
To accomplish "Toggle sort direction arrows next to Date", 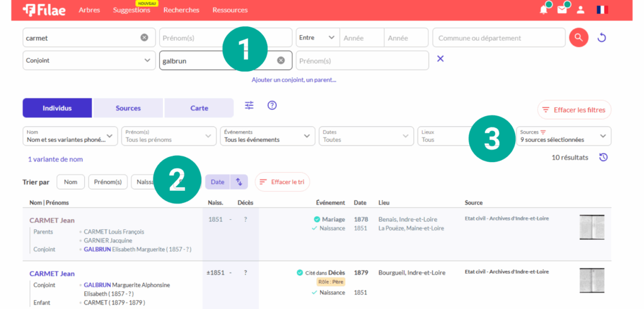I will [x=239, y=182].
